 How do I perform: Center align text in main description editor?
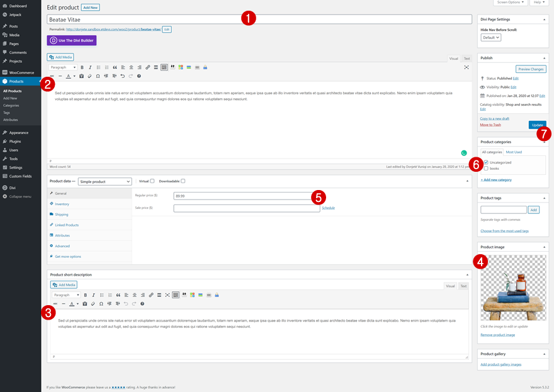pos(131,67)
